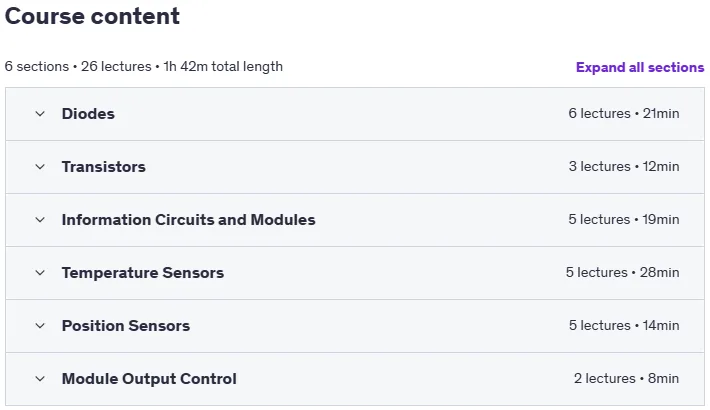Expand the Diodes section title
Screen dimensions: 710x410
pos(88,114)
